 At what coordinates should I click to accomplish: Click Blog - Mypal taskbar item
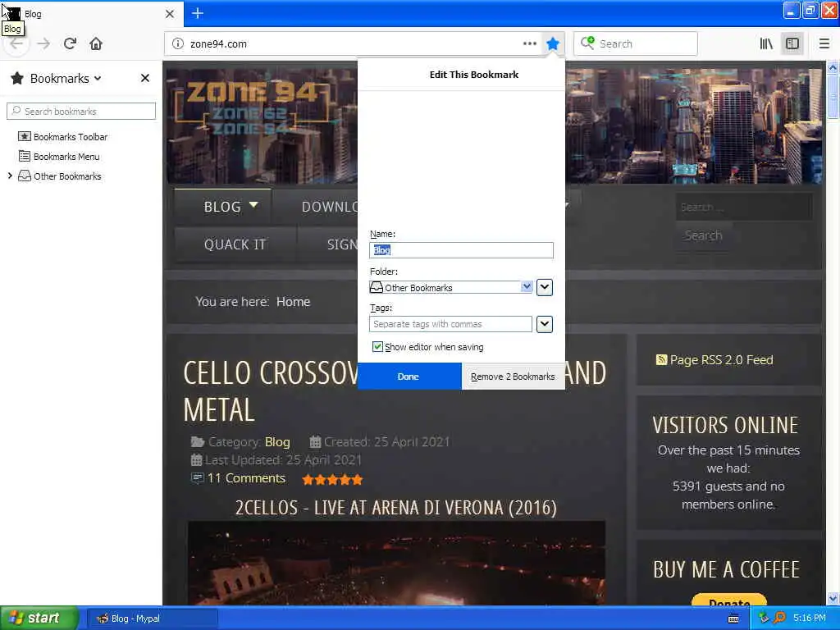152,619
